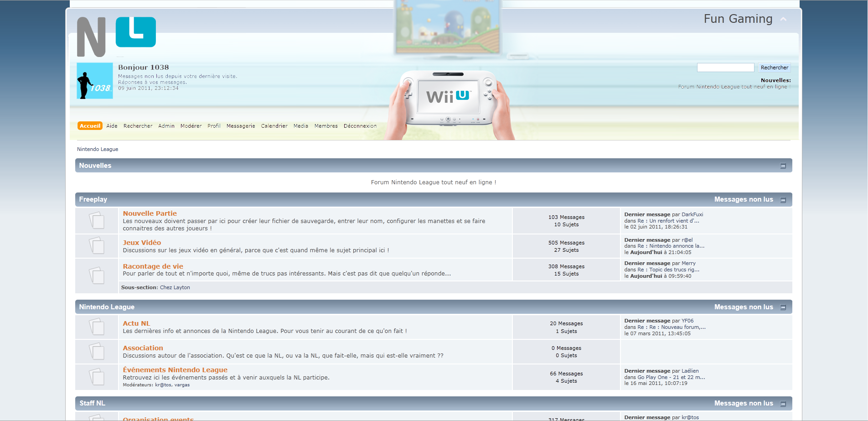This screenshot has width=868, height=421.
Task: Open the 1038 user avatar image
Action: (x=95, y=81)
